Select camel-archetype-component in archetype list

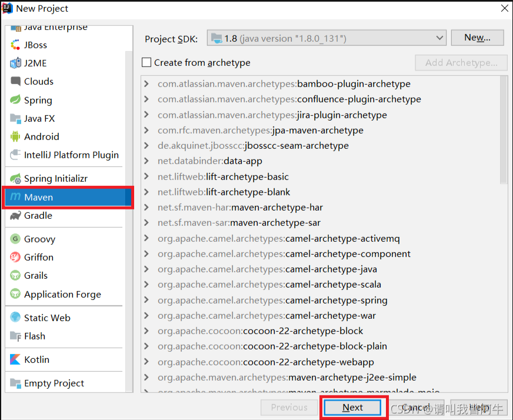tap(284, 254)
